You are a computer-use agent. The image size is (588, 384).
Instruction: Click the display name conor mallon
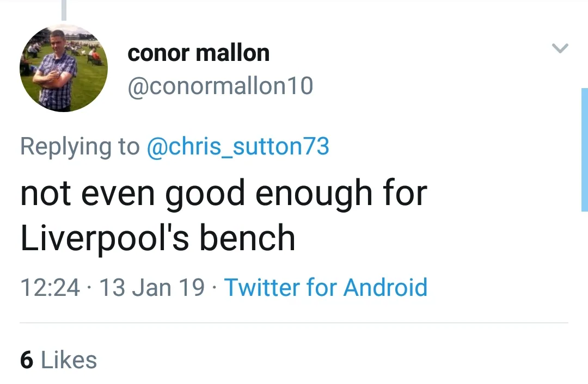click(x=198, y=53)
